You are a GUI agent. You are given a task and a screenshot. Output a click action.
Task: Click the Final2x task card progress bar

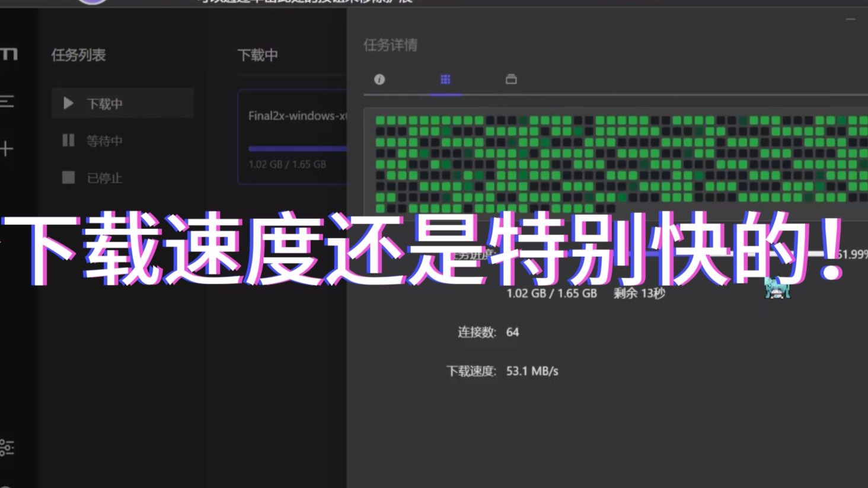pos(298,149)
